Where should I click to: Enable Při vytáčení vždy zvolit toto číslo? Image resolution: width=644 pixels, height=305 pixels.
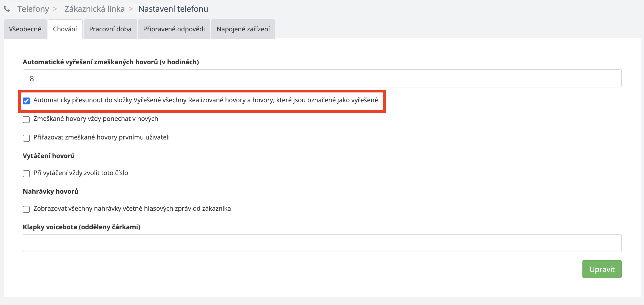pos(26,173)
